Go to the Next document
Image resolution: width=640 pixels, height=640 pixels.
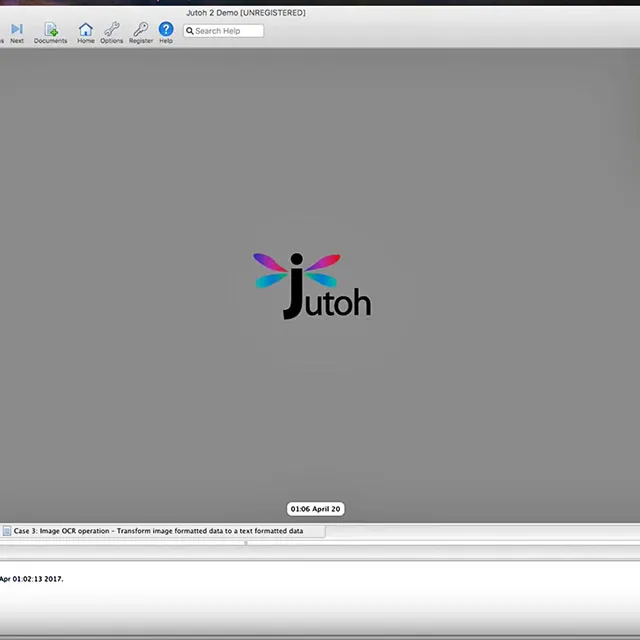[17, 33]
